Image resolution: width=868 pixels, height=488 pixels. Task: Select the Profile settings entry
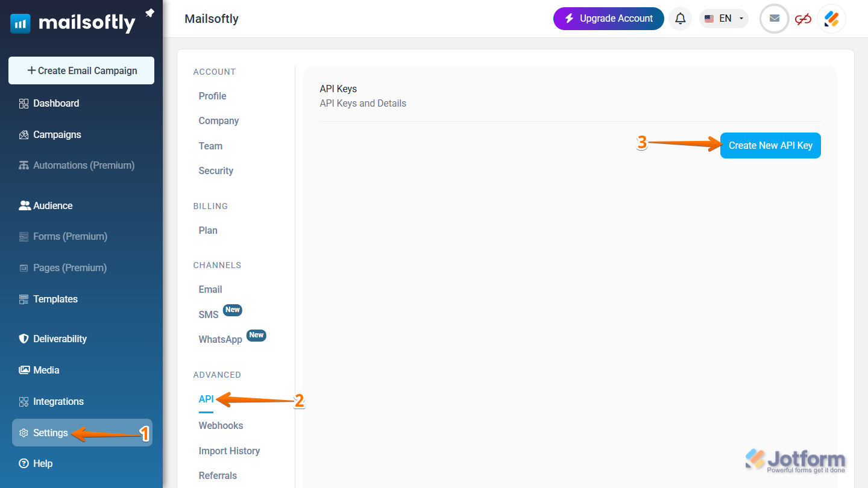[212, 96]
